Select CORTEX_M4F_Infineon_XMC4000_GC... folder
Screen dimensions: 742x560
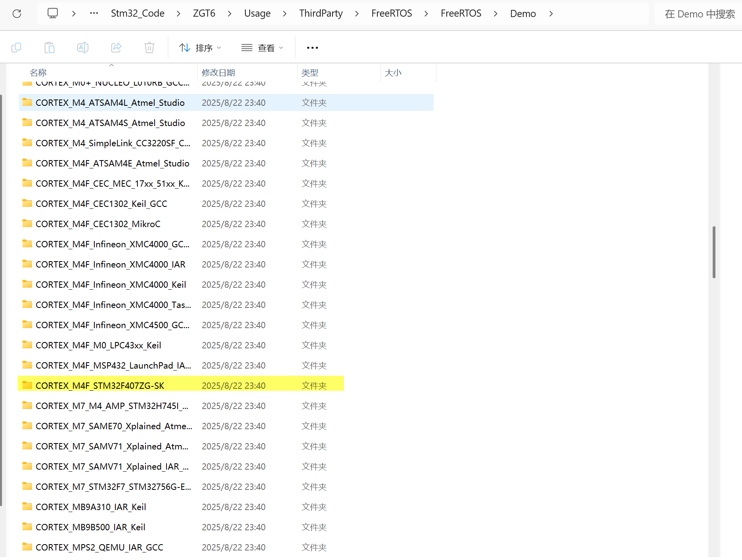click(x=226, y=244)
